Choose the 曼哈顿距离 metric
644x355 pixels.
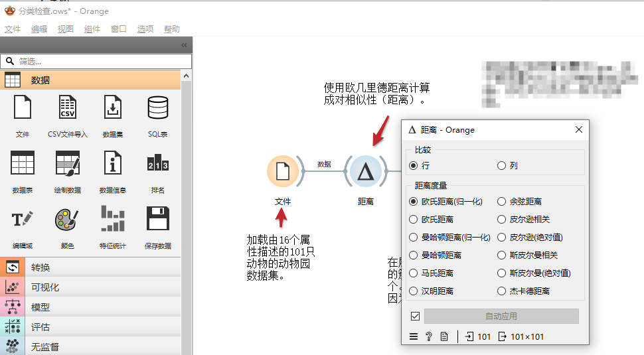(x=436, y=255)
